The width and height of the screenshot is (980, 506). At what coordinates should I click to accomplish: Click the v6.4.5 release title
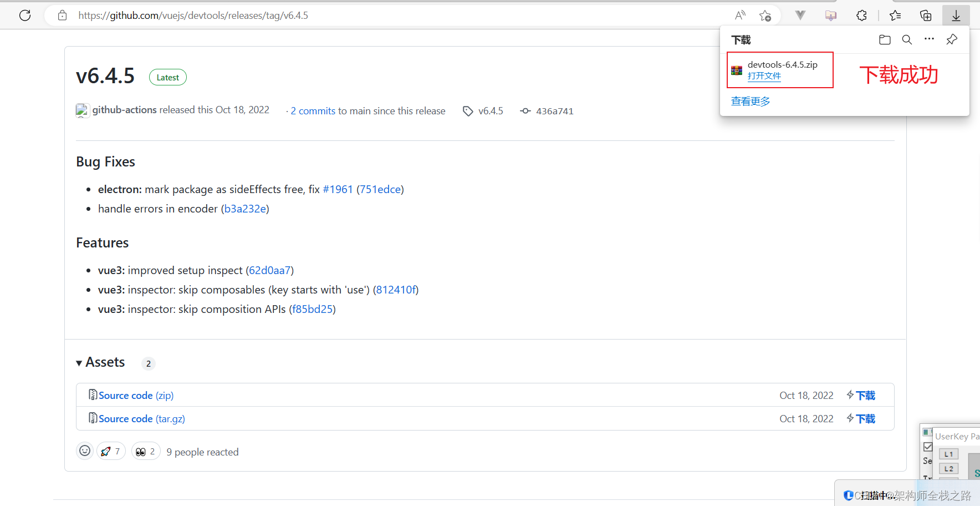pyautogui.click(x=105, y=76)
